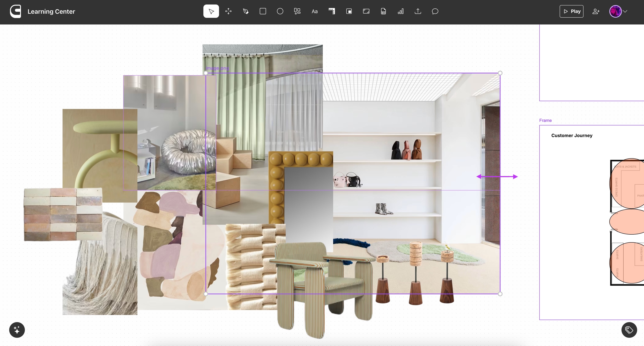Select the pastel brick tiles image
The height and width of the screenshot is (346, 644).
tap(63, 214)
